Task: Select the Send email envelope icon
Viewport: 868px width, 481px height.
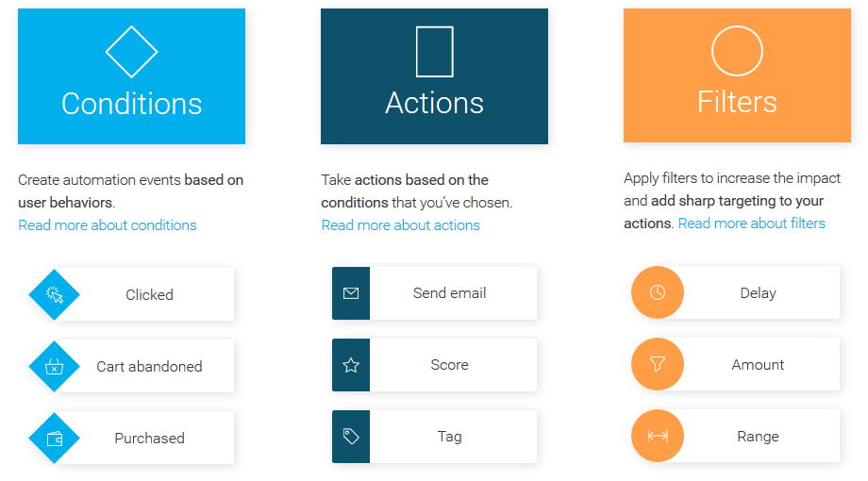Action: click(351, 293)
